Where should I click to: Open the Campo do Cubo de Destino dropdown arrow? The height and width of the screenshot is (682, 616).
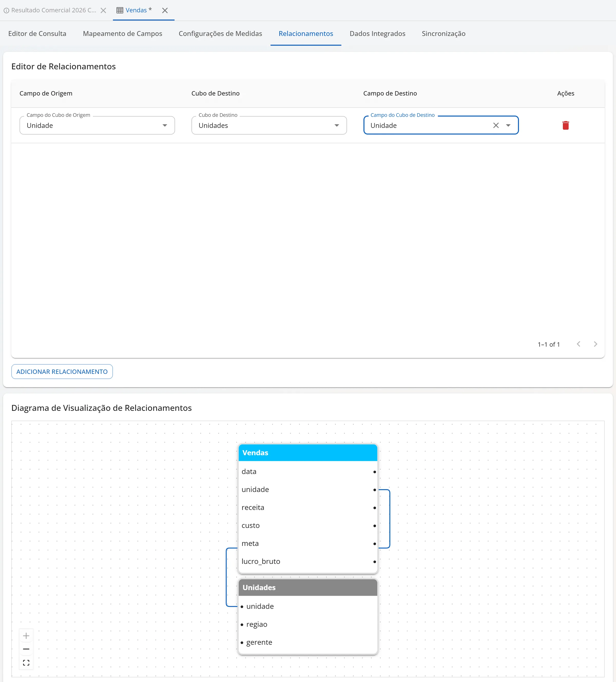coord(508,126)
